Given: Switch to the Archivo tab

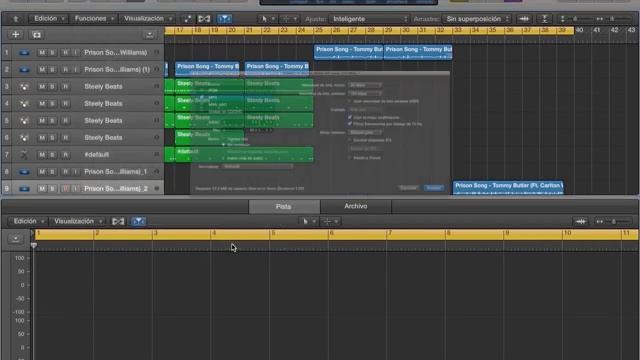Looking at the screenshot, I should click(356, 207).
